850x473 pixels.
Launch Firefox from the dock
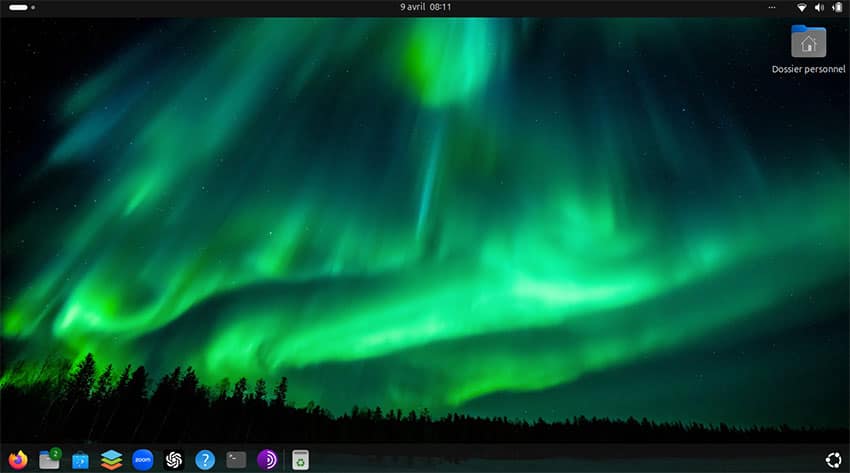(17, 460)
